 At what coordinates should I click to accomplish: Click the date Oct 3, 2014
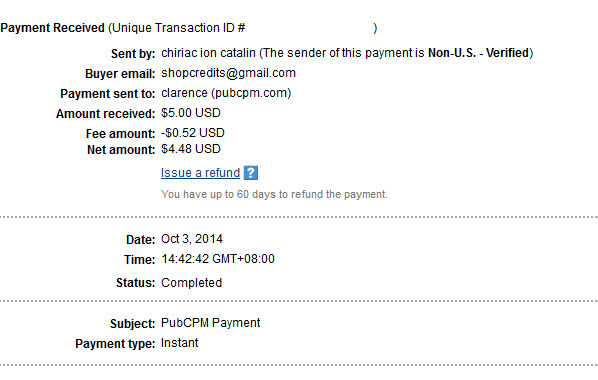(192, 239)
